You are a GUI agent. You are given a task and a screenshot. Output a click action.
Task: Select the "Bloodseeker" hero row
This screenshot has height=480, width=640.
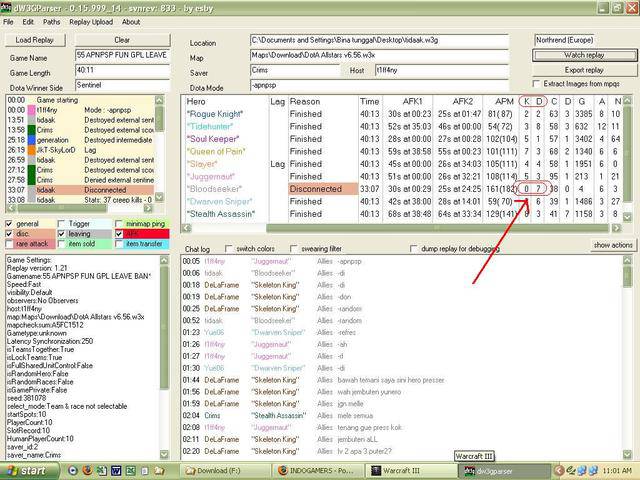point(402,189)
